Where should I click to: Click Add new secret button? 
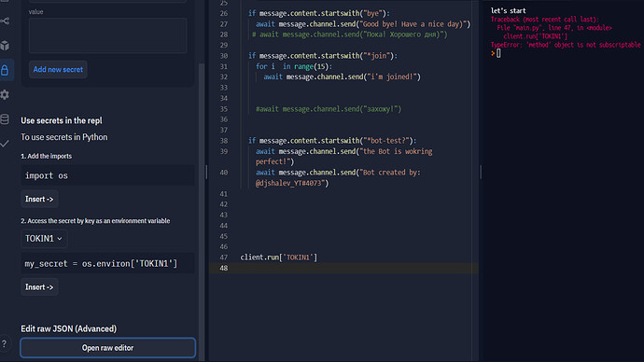(58, 69)
